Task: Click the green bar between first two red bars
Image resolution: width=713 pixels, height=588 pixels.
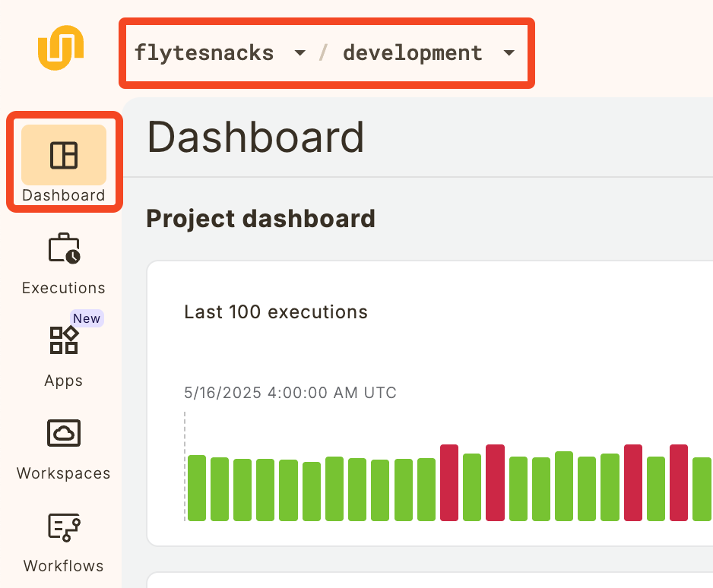Action: click(472, 487)
